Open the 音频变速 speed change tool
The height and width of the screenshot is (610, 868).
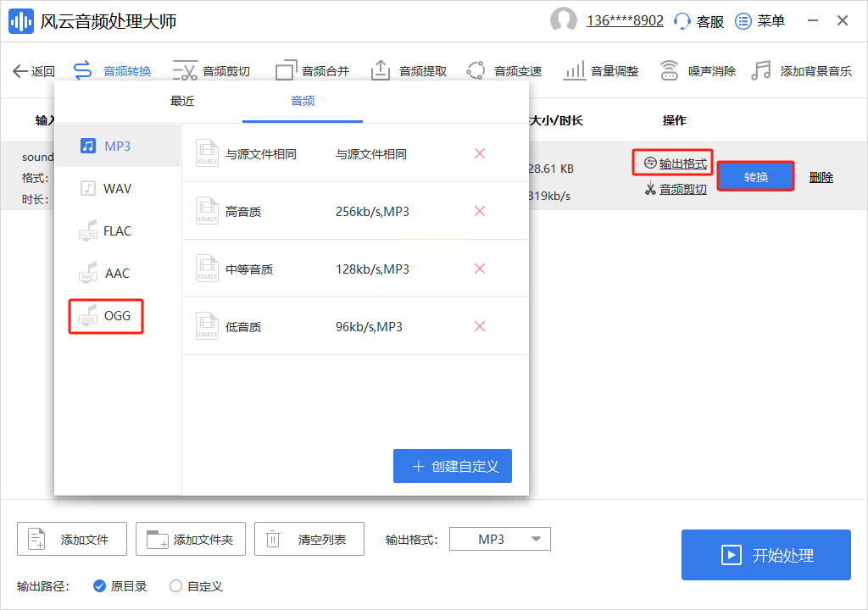pos(504,71)
